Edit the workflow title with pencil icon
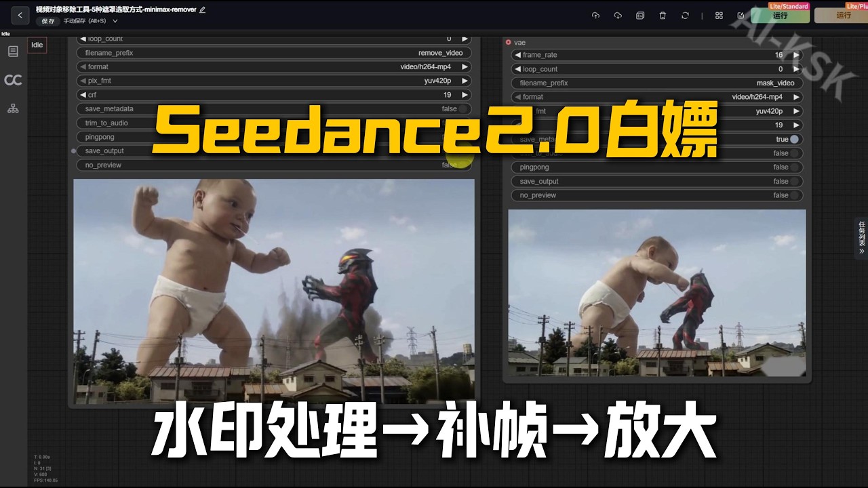868x488 pixels. (x=202, y=10)
